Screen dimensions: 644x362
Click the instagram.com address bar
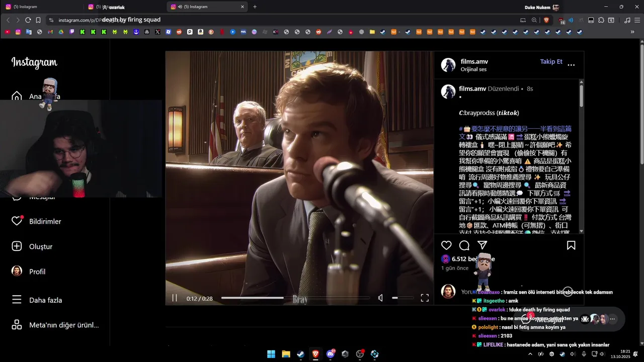(x=282, y=20)
